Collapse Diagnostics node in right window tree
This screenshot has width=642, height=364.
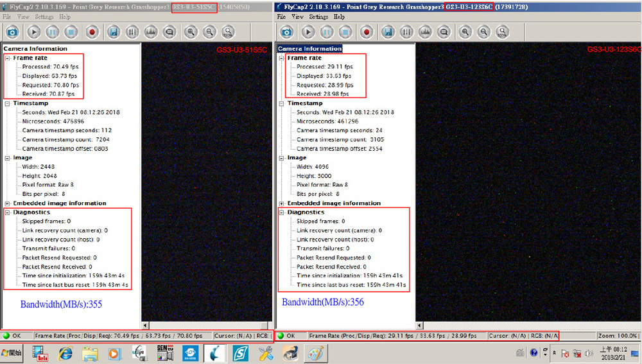(x=281, y=212)
